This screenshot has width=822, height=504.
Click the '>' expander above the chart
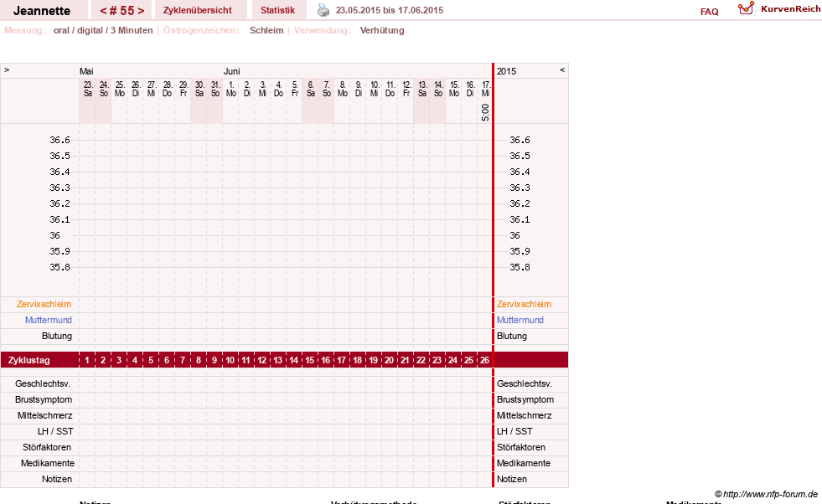7,69
